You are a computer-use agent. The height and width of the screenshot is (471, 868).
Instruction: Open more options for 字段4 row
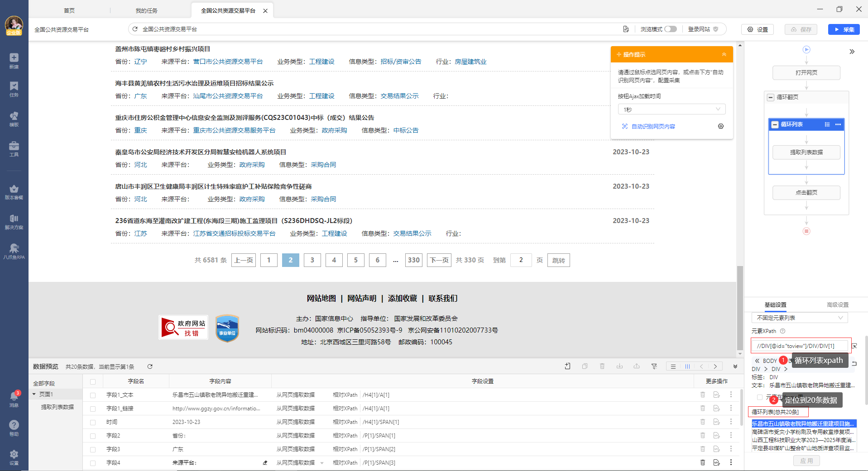[x=731, y=462]
